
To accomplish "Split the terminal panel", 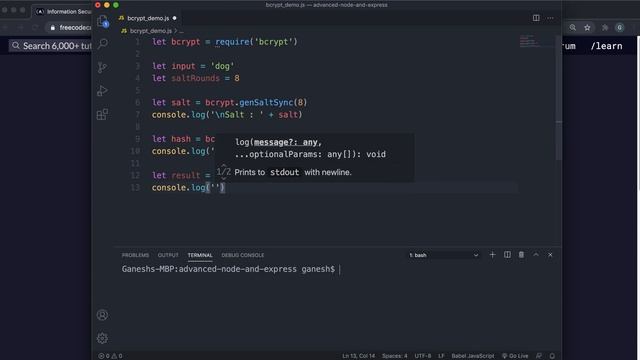I will (x=507, y=255).
